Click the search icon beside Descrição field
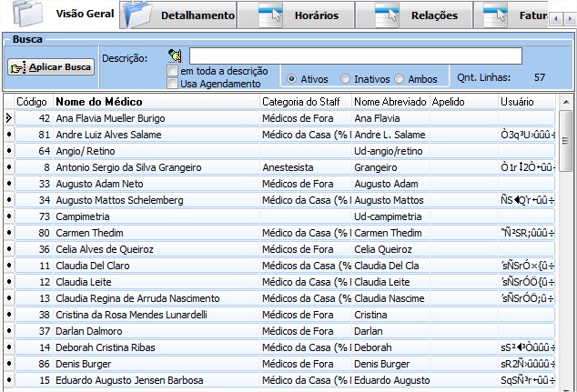 175,56
